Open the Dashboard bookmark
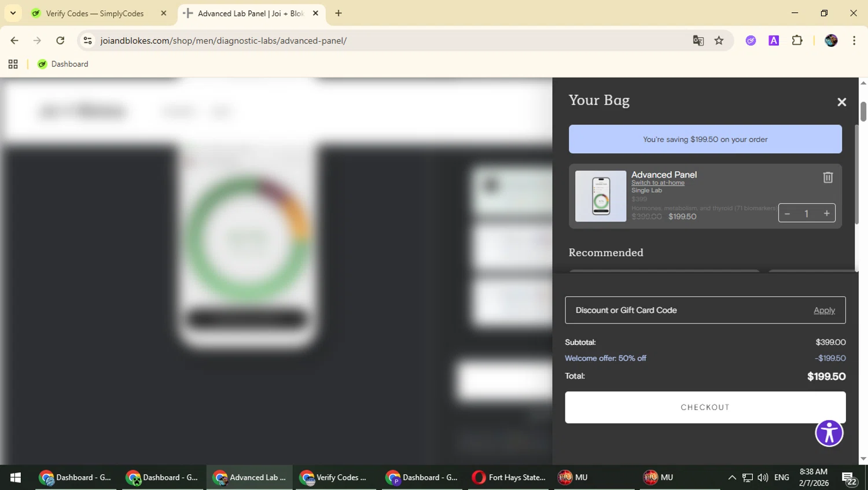The image size is (868, 490). pyautogui.click(x=62, y=64)
